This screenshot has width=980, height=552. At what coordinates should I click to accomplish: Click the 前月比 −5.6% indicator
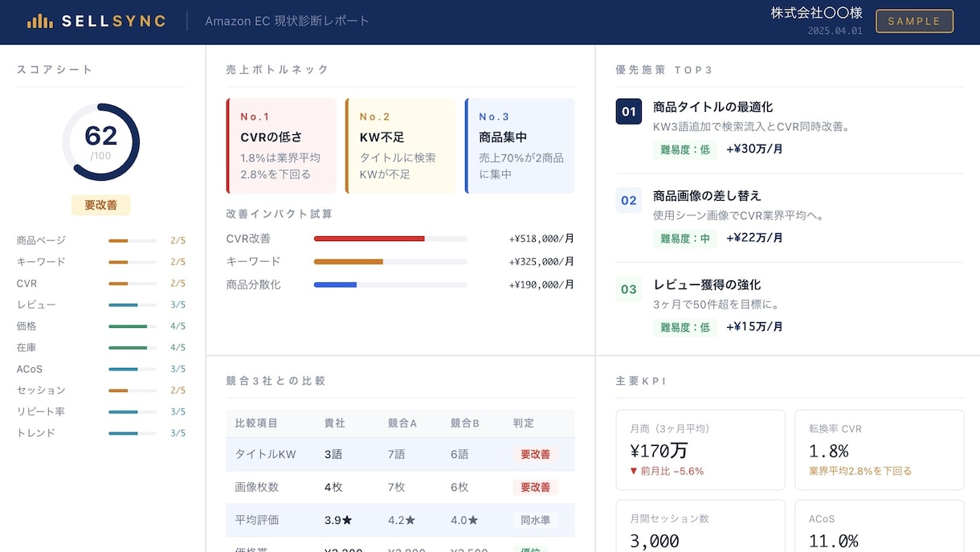pyautogui.click(x=667, y=471)
